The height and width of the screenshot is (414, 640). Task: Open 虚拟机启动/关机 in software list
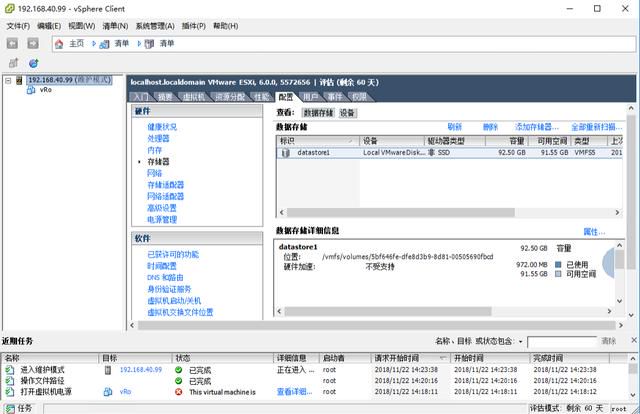click(174, 301)
